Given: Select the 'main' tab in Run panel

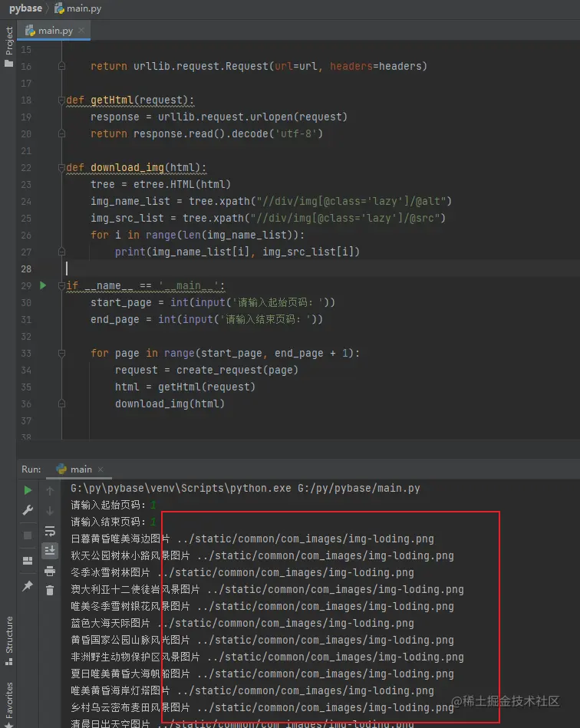Looking at the screenshot, I should [x=80, y=469].
